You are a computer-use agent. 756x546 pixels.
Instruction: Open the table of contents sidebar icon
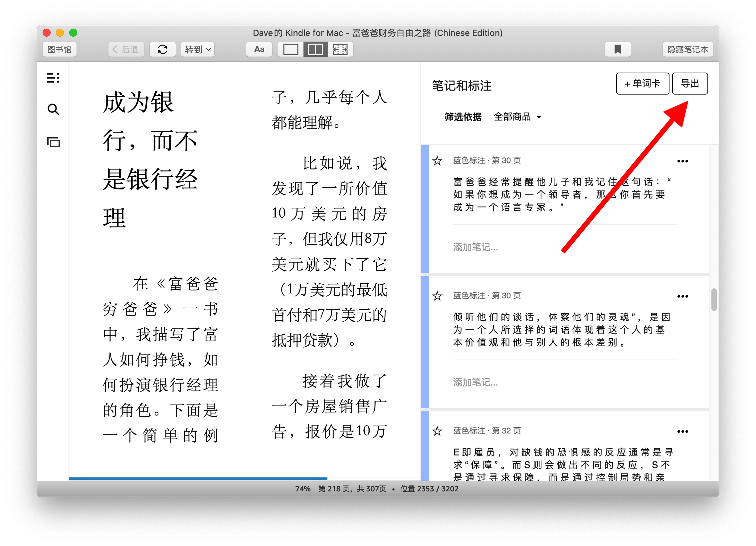pyautogui.click(x=53, y=78)
